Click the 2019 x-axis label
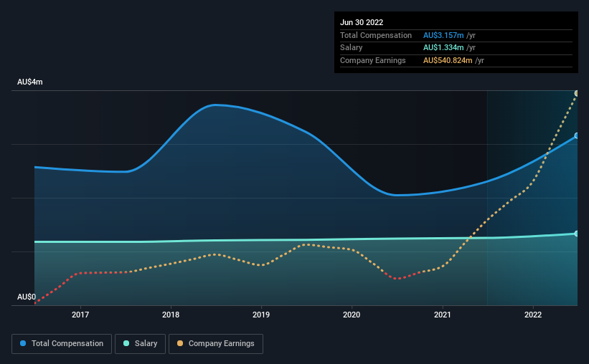 click(261, 315)
